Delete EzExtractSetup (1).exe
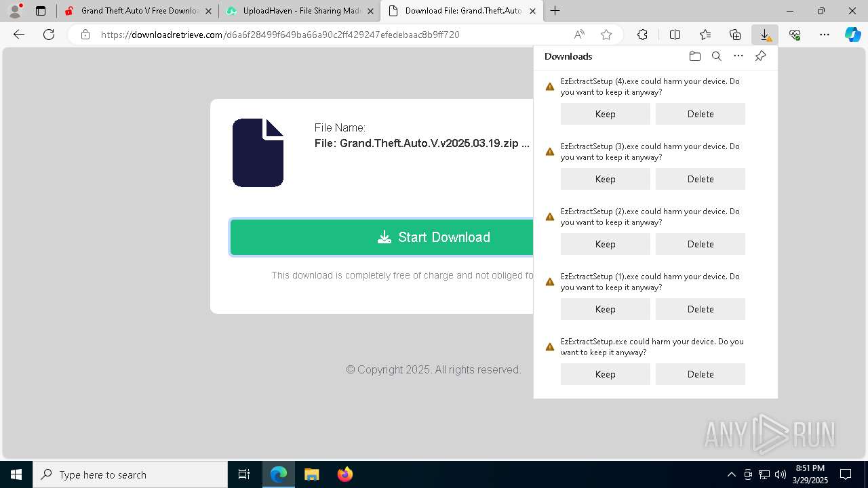 [701, 309]
